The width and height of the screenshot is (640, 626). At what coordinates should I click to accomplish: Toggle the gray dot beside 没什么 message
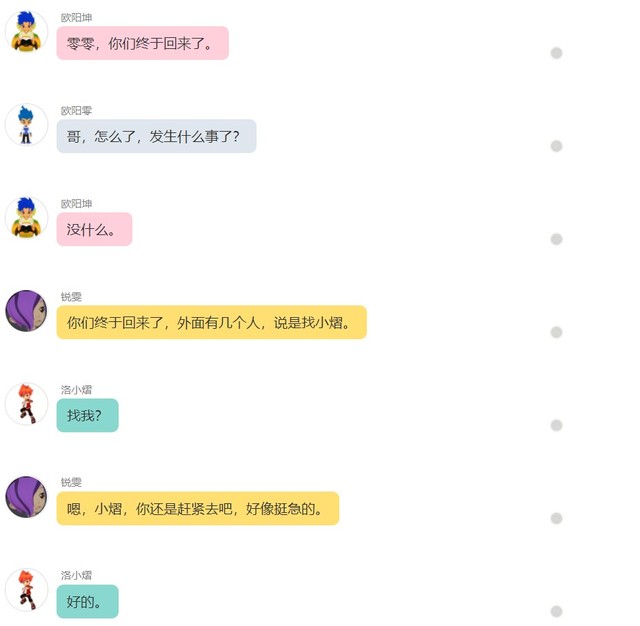[556, 239]
